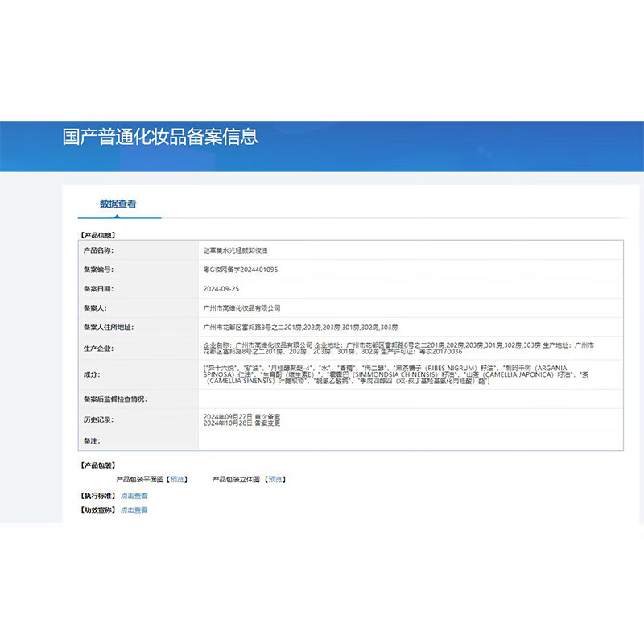The height and width of the screenshot is (644, 644).
Task: Select the 备案编号 value 粤G妆网备字2024401095
Action: point(241,270)
